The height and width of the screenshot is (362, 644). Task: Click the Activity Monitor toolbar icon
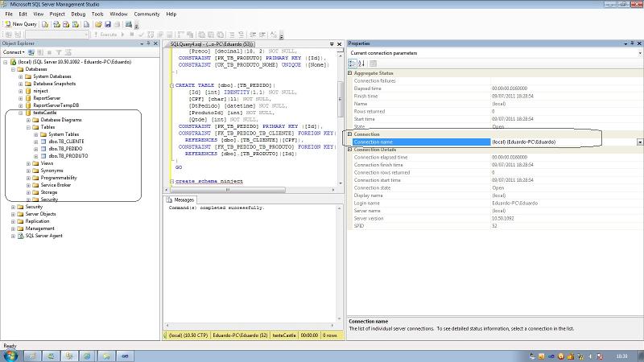[129, 24]
